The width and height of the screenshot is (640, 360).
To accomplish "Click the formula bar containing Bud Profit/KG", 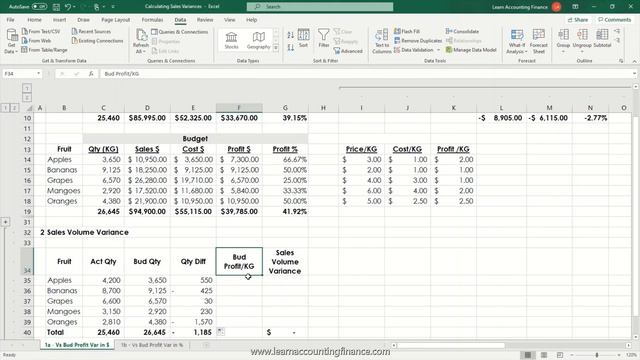I will coord(365,73).
